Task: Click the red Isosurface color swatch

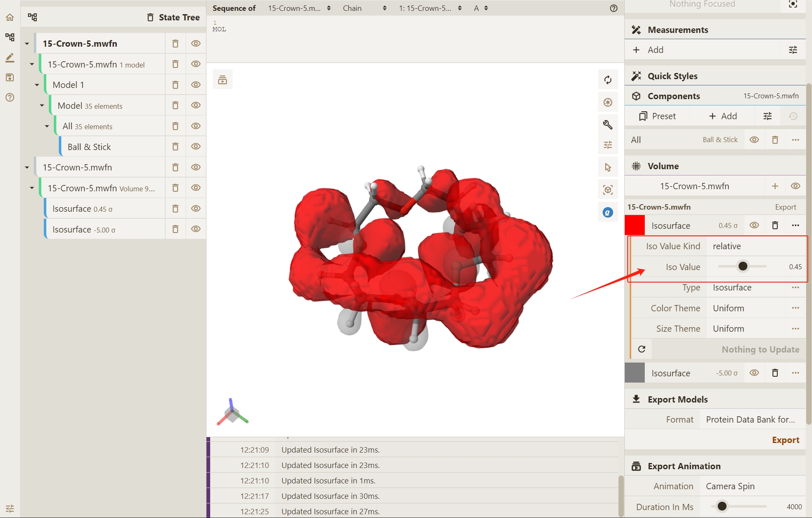Action: (635, 225)
